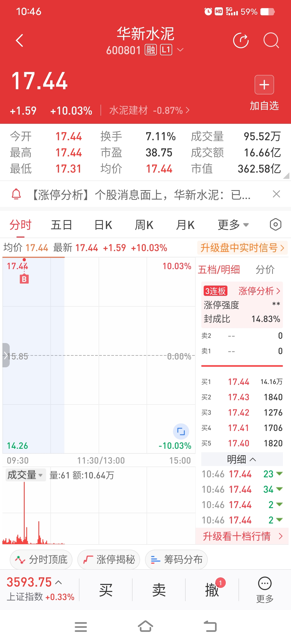The height and width of the screenshot is (644, 291).
Task: Open Android recent apps menu button
Action: (x=81, y=627)
